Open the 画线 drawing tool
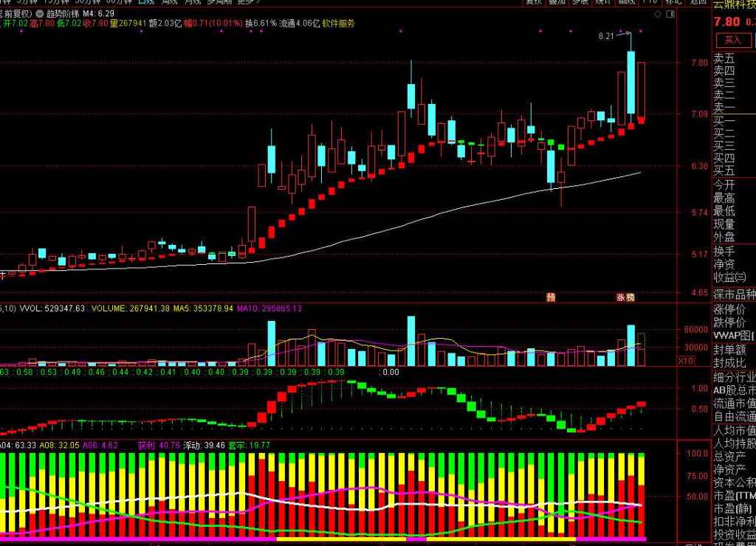 click(626, 2)
